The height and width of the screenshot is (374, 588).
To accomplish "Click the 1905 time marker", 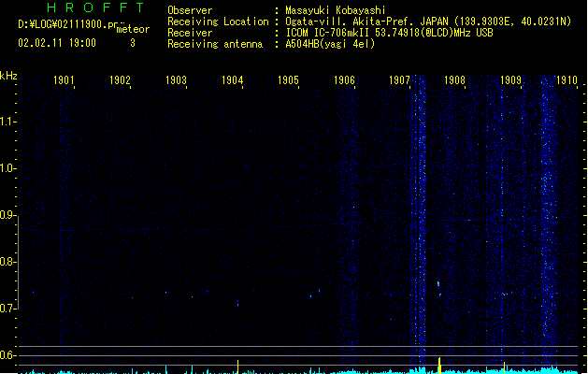I will (288, 80).
